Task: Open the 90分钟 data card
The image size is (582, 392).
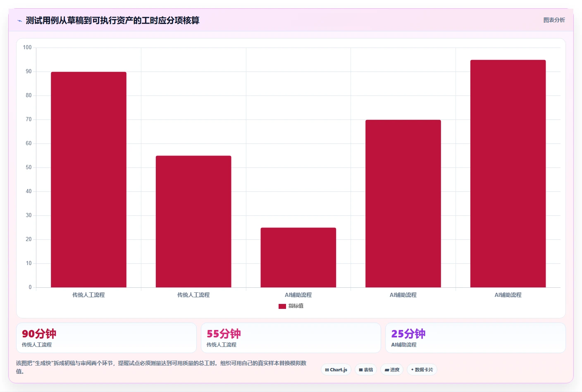Action: point(106,338)
